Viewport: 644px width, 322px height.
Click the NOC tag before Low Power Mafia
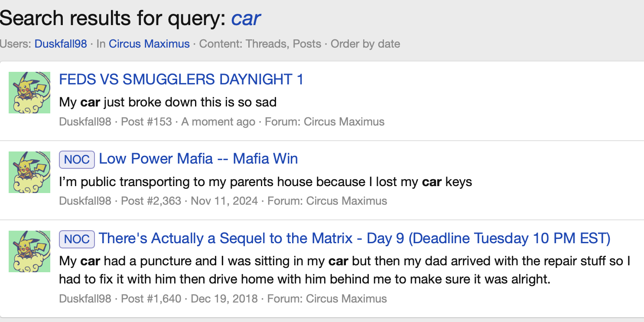[77, 160]
